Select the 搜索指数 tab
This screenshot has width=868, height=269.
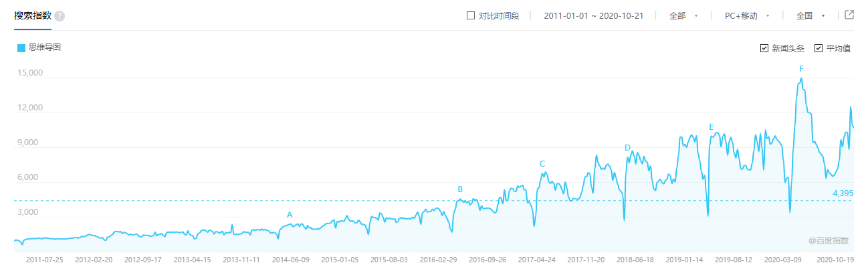(x=33, y=16)
